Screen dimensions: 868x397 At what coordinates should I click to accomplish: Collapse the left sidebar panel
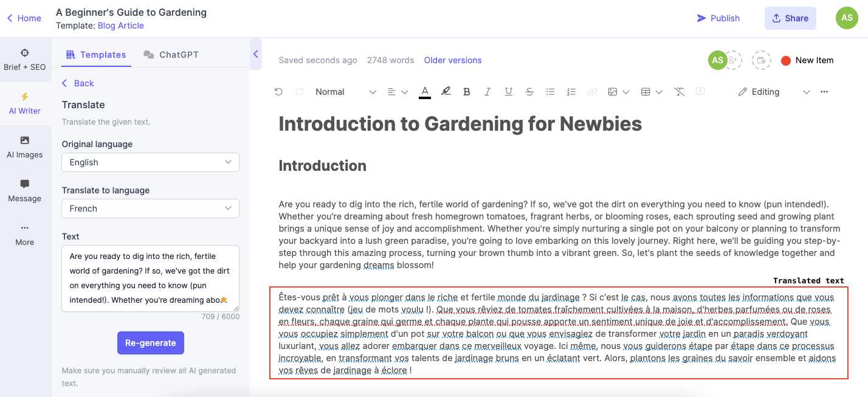(256, 54)
